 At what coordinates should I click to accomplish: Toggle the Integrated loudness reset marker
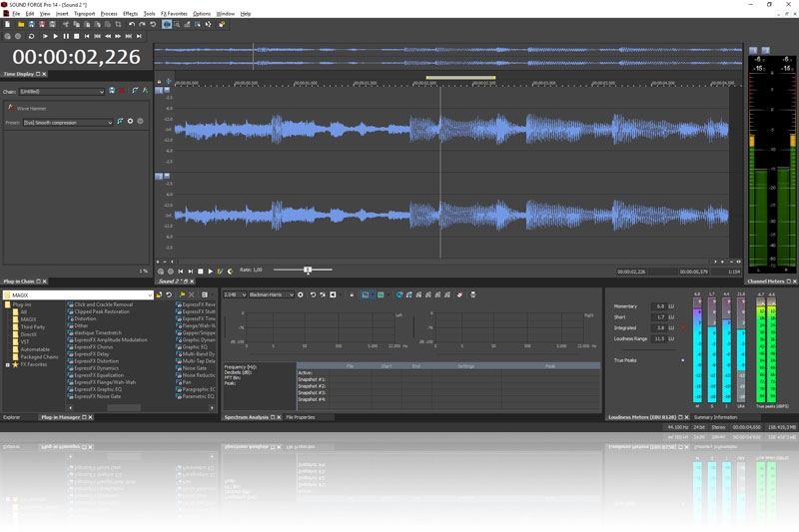click(x=683, y=327)
